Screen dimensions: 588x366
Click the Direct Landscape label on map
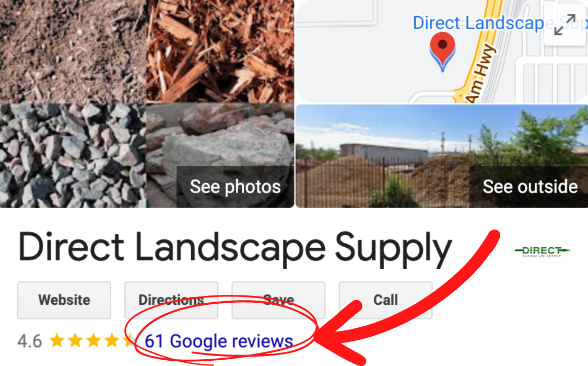[x=478, y=24]
